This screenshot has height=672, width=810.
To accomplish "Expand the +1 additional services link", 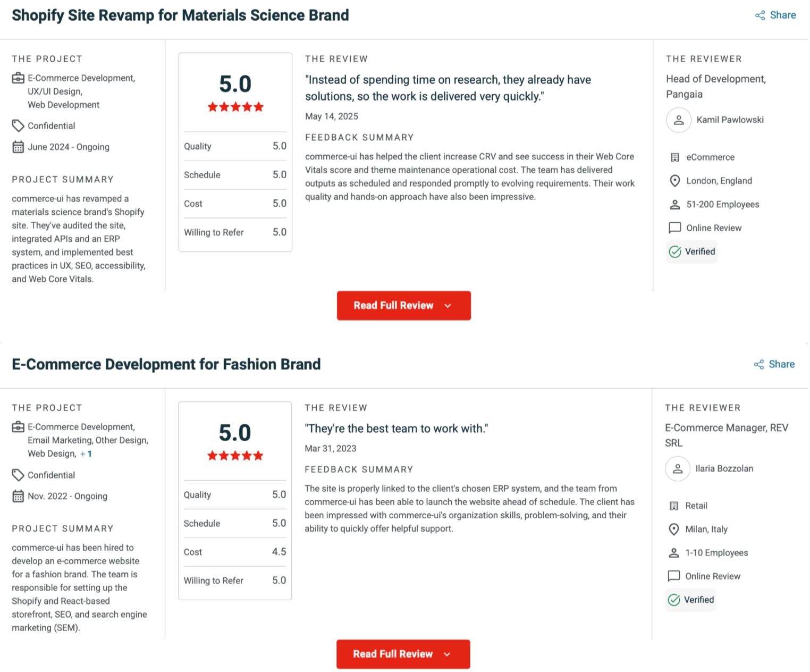I will pos(86,454).
